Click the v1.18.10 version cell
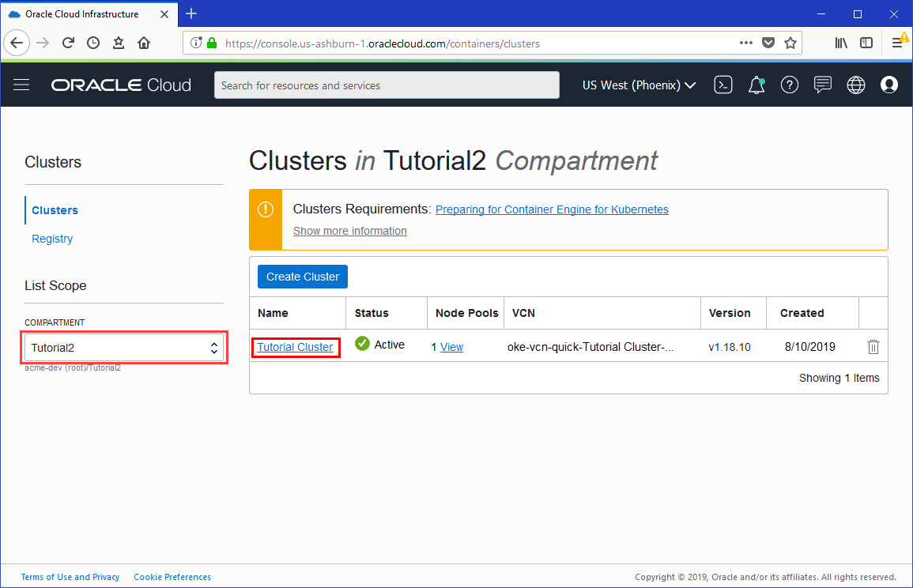 click(730, 348)
